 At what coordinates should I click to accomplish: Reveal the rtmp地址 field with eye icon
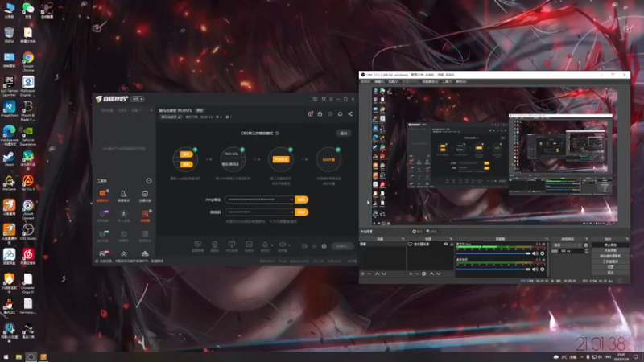[x=291, y=200]
